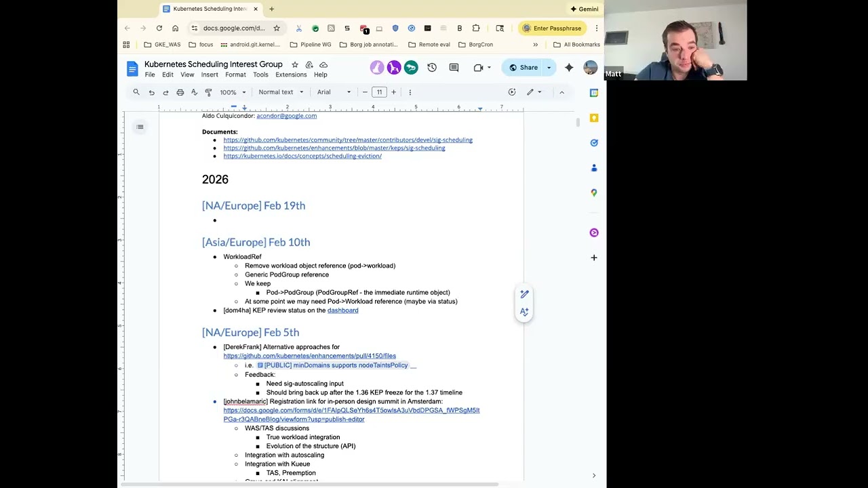Expand the Share button dropdown arrow
The width and height of the screenshot is (868, 488).
pyautogui.click(x=549, y=68)
